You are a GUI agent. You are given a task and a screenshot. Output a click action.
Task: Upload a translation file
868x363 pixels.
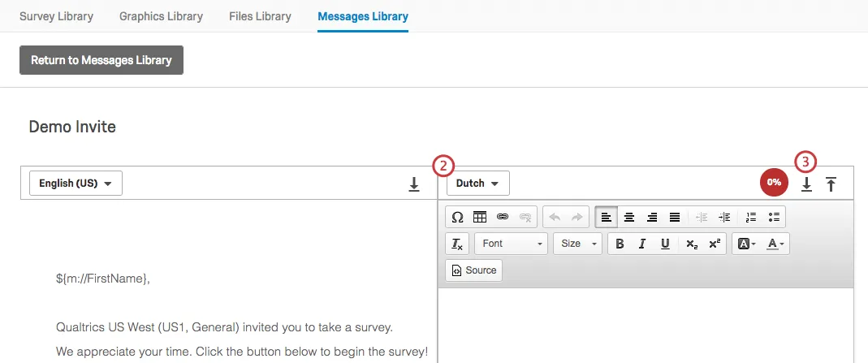(x=831, y=184)
